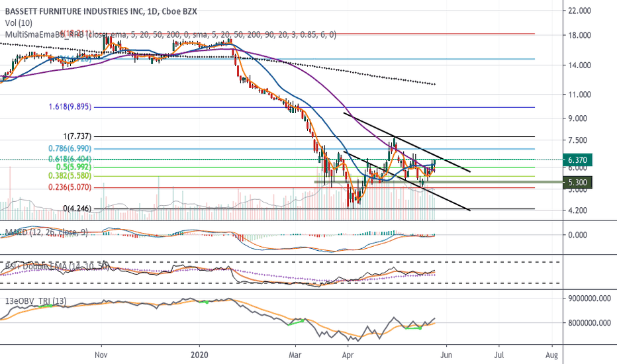Select the Vol (10) indicator label

pos(19,23)
